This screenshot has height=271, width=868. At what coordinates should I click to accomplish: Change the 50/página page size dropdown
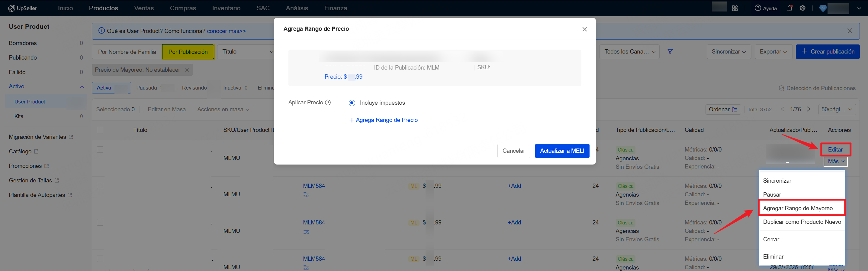click(837, 109)
